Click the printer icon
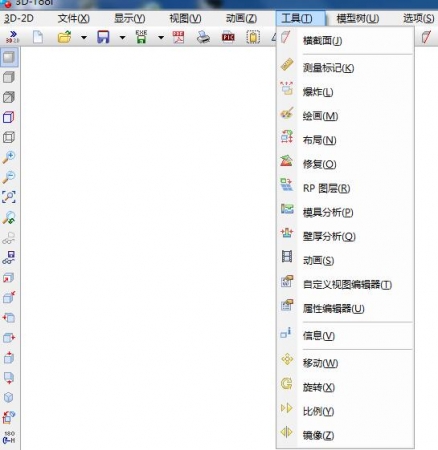438x450 pixels. coord(203,37)
